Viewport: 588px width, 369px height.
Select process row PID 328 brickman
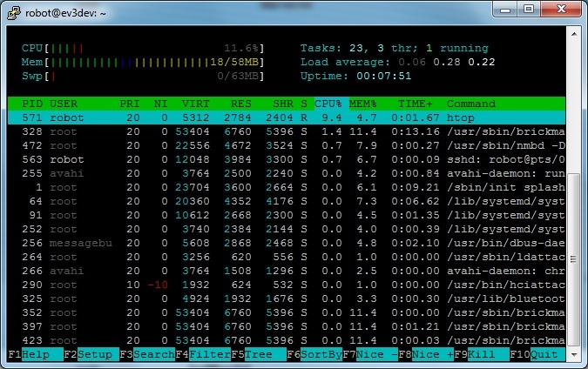click(x=287, y=131)
